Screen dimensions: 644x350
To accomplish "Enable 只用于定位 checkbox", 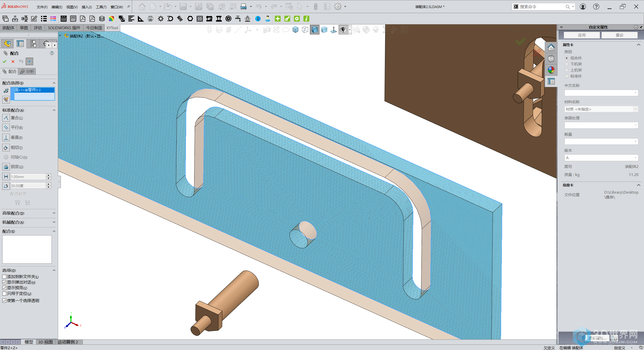I will [4, 294].
